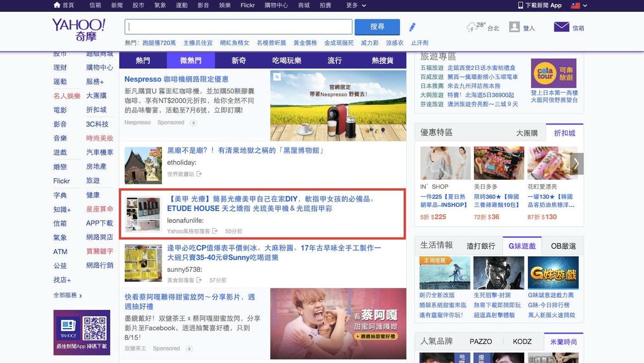Click inside the Yahoo search text box

pos(238,27)
